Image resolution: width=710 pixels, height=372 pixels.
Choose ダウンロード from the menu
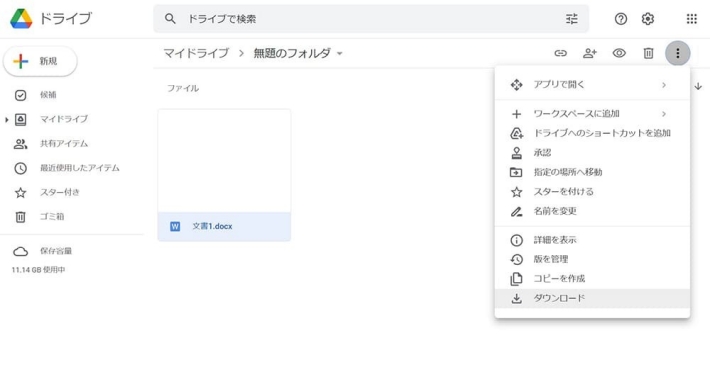tap(592, 298)
